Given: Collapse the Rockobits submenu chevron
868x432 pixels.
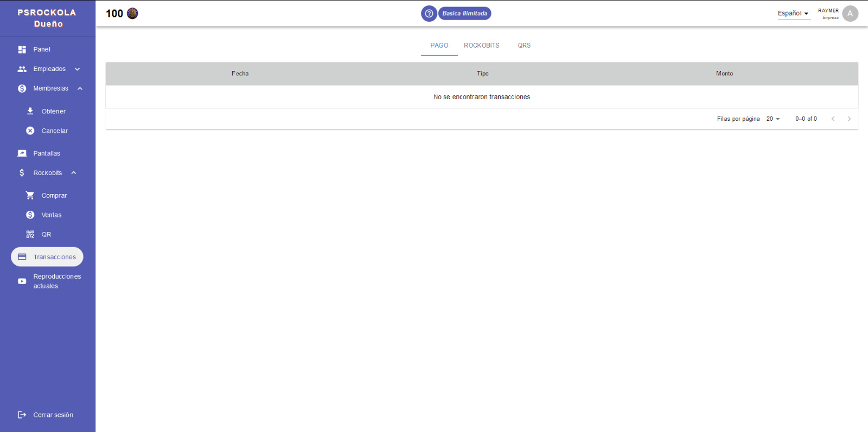Looking at the screenshot, I should click(74, 173).
